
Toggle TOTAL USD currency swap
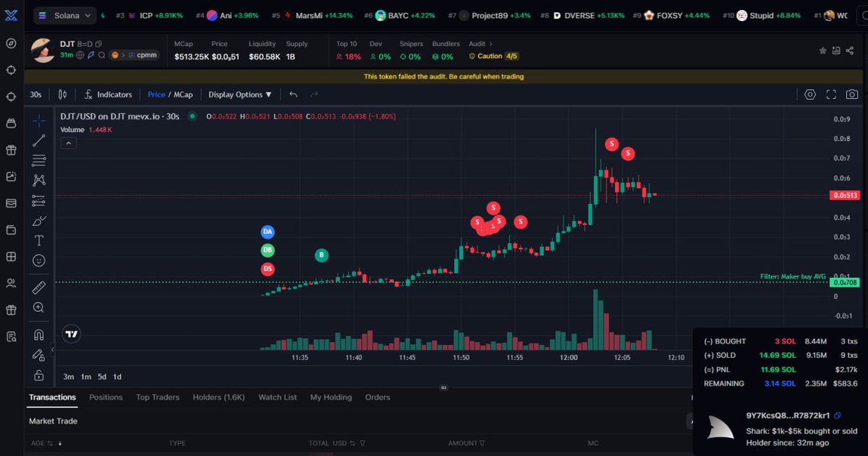pyautogui.click(x=353, y=443)
